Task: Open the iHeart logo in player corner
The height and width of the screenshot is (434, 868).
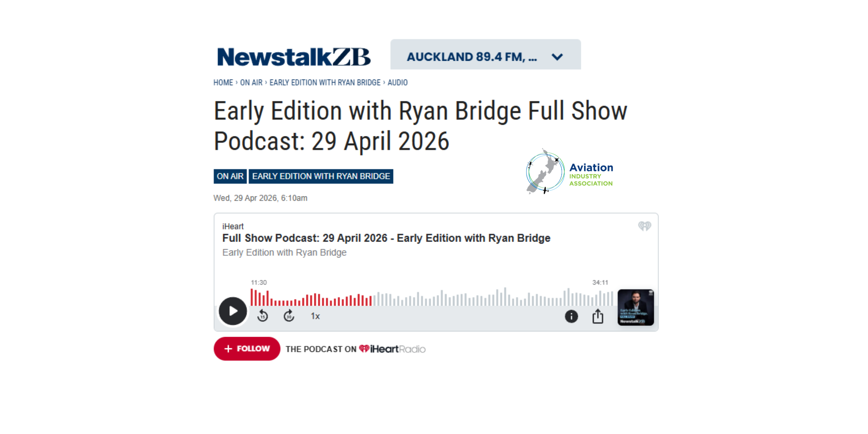Action: [x=644, y=226]
